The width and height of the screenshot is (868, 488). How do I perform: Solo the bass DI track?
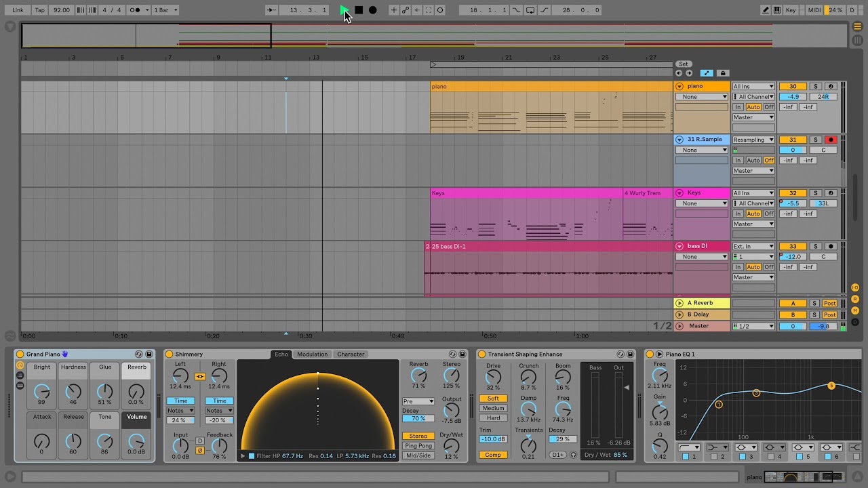tap(816, 247)
